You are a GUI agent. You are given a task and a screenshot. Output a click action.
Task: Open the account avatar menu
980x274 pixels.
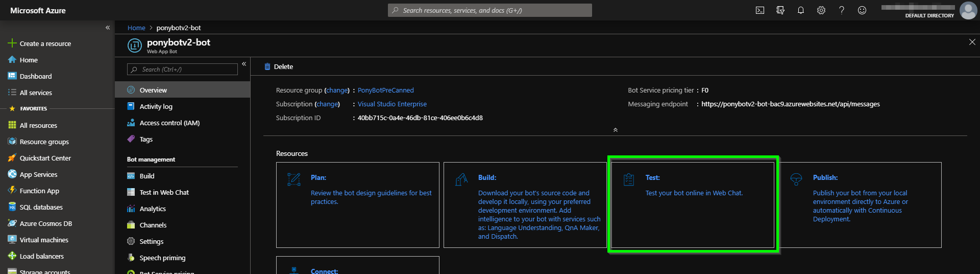pos(968,10)
